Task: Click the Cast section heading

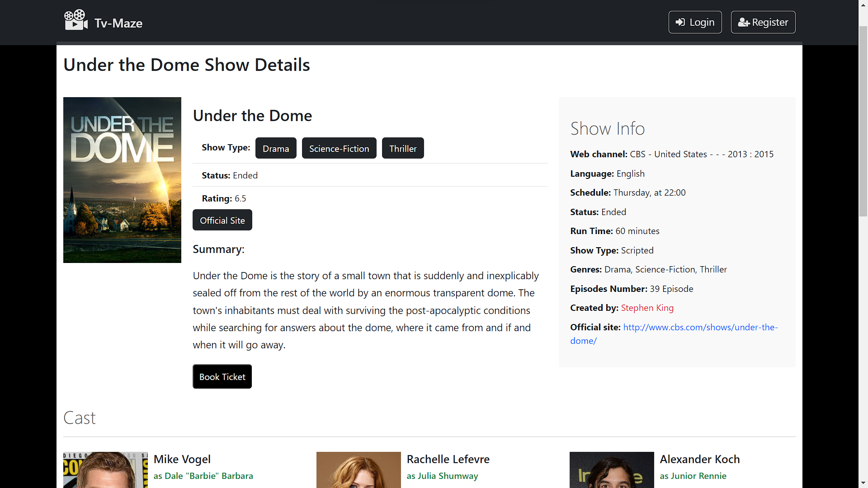Action: (79, 418)
